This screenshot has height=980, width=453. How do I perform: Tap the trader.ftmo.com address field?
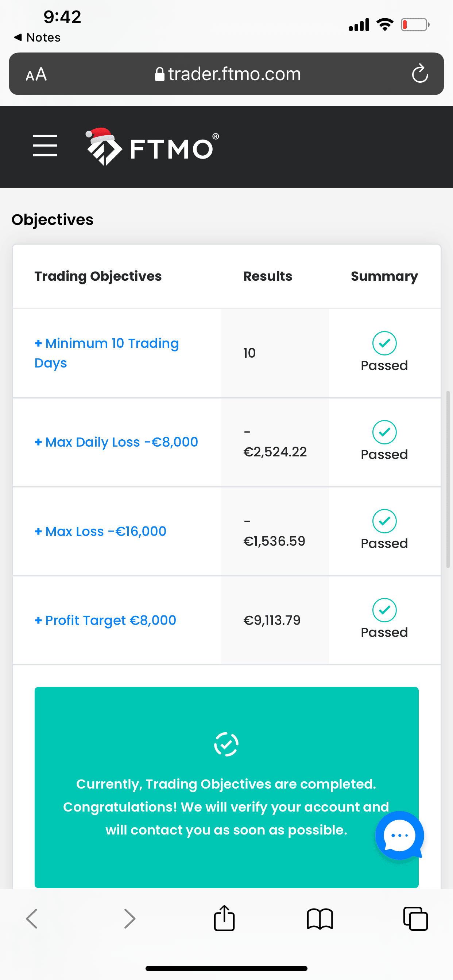point(228,74)
